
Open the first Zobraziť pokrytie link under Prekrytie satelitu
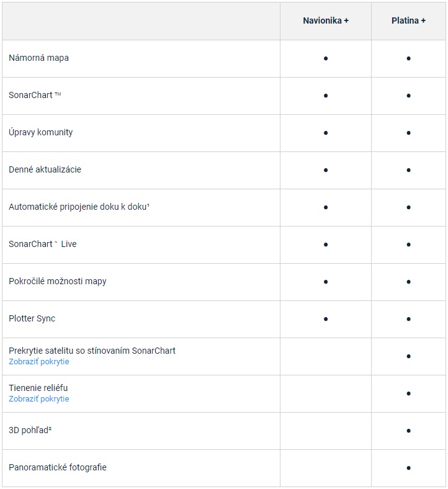click(39, 361)
